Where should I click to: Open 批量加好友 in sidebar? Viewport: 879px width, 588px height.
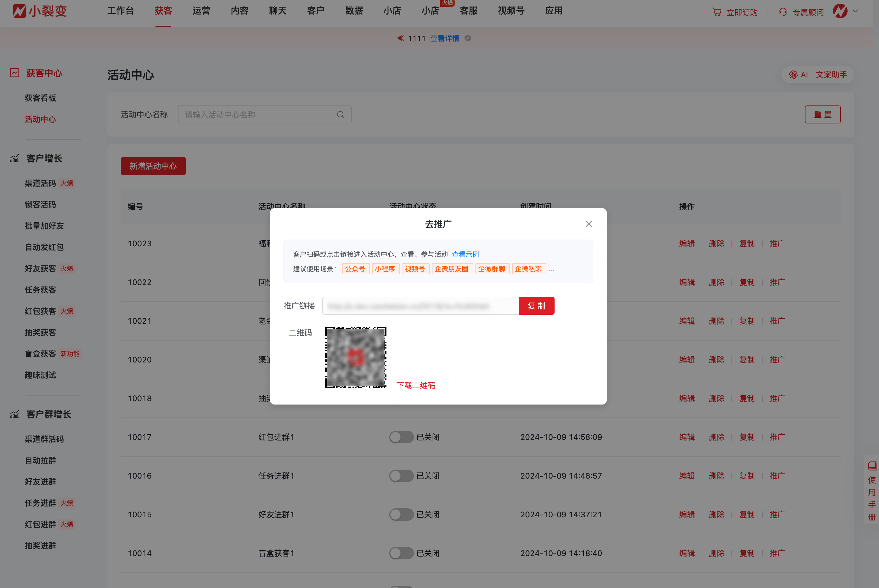pos(44,226)
